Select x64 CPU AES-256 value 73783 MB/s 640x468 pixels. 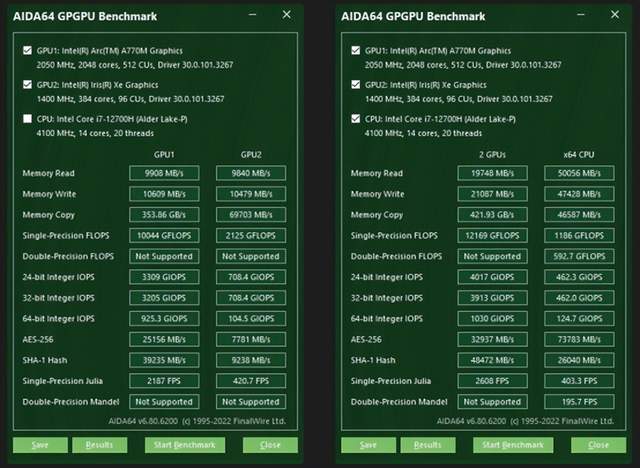coord(579,339)
